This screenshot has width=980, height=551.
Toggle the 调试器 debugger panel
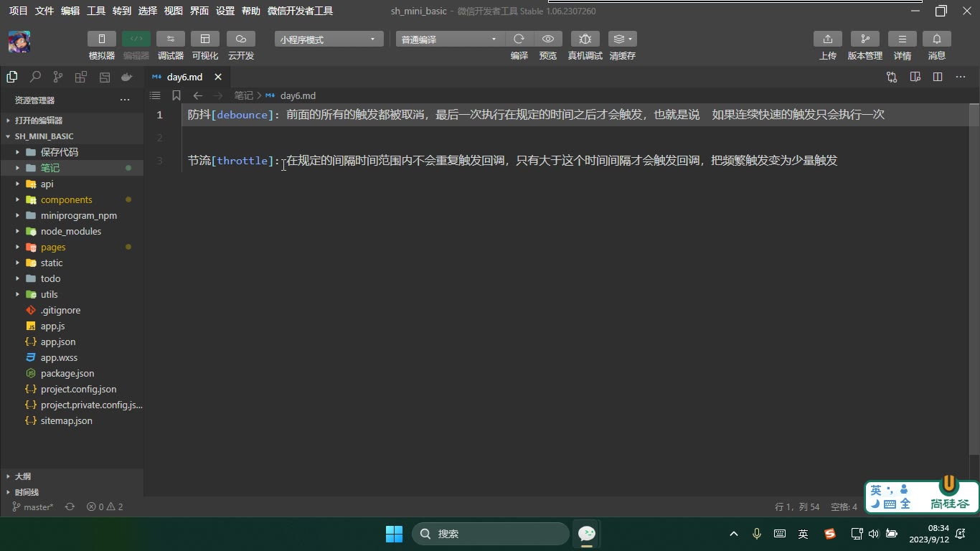point(171,39)
